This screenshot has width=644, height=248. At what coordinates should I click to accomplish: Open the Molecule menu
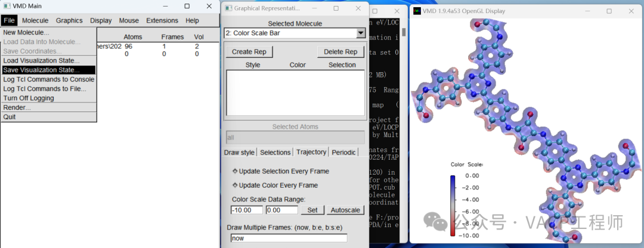pos(35,20)
